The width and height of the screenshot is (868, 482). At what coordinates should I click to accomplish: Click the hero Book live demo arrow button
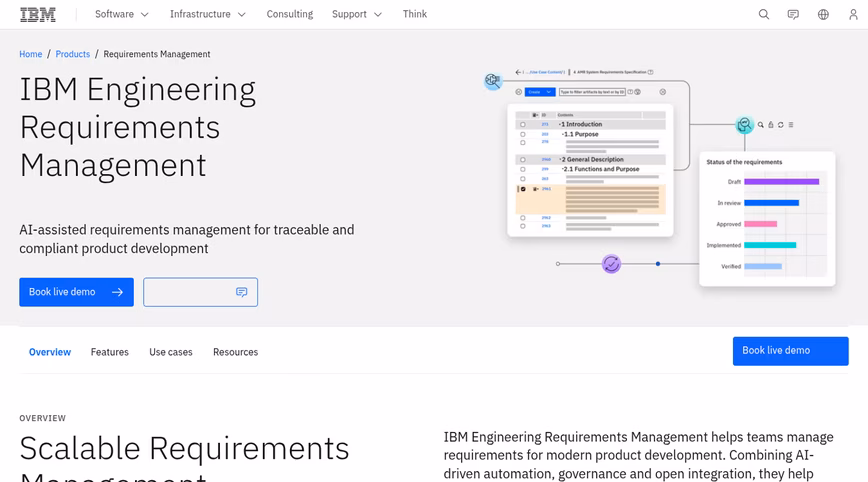(76, 292)
